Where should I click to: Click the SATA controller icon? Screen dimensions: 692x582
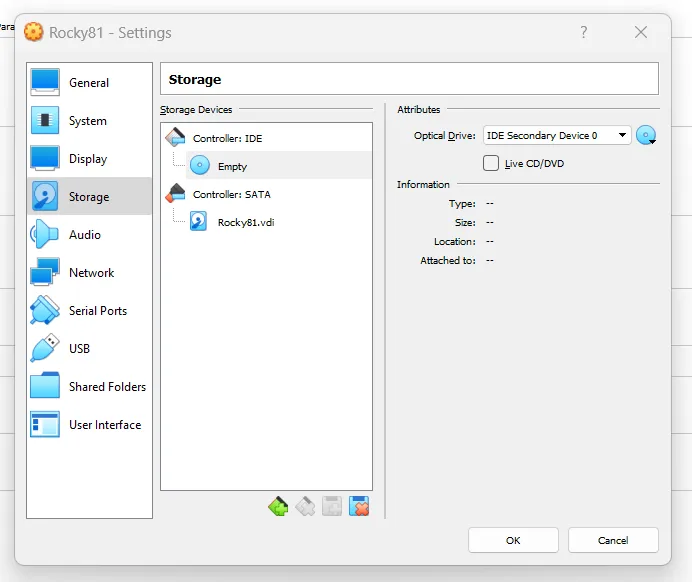pos(175,194)
